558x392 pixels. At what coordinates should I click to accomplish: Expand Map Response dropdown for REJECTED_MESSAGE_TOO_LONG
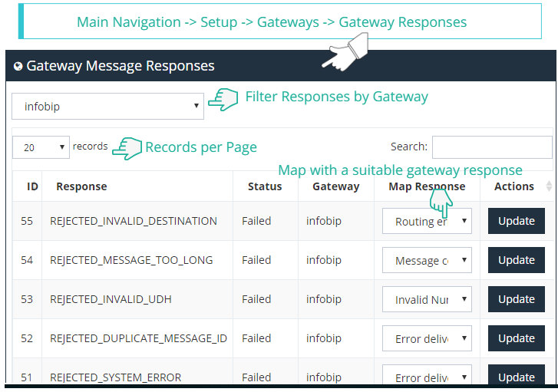[427, 261]
